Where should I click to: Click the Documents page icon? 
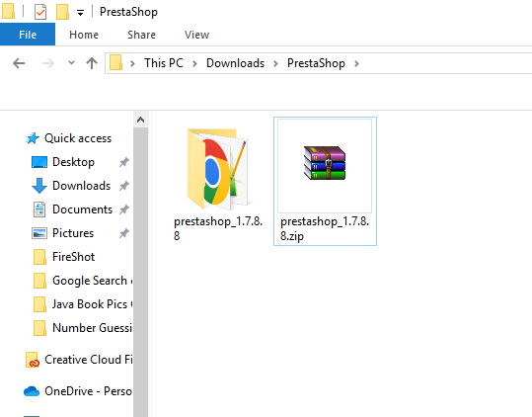[x=39, y=209]
